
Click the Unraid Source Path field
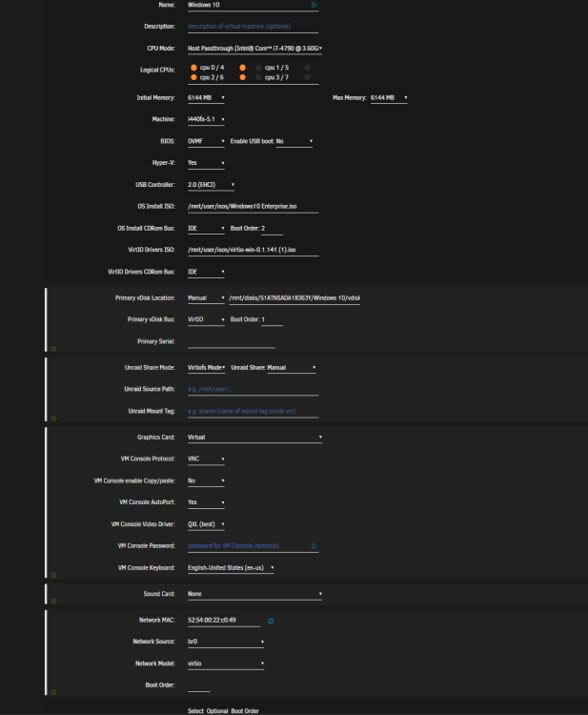pyautogui.click(x=253, y=389)
